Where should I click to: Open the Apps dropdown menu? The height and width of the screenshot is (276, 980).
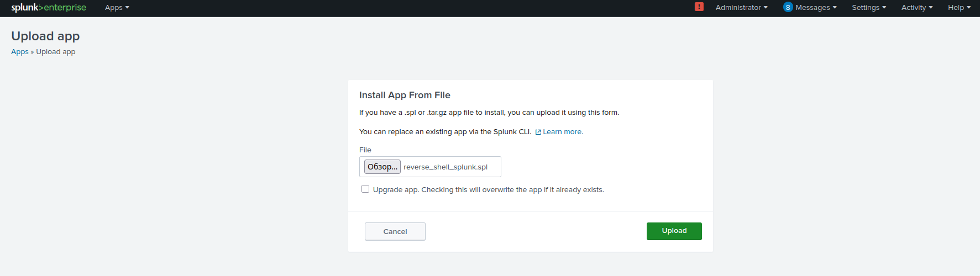(117, 8)
